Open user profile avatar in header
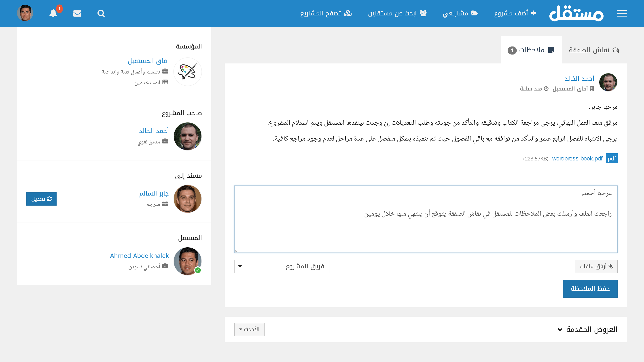The image size is (644, 362). (25, 13)
